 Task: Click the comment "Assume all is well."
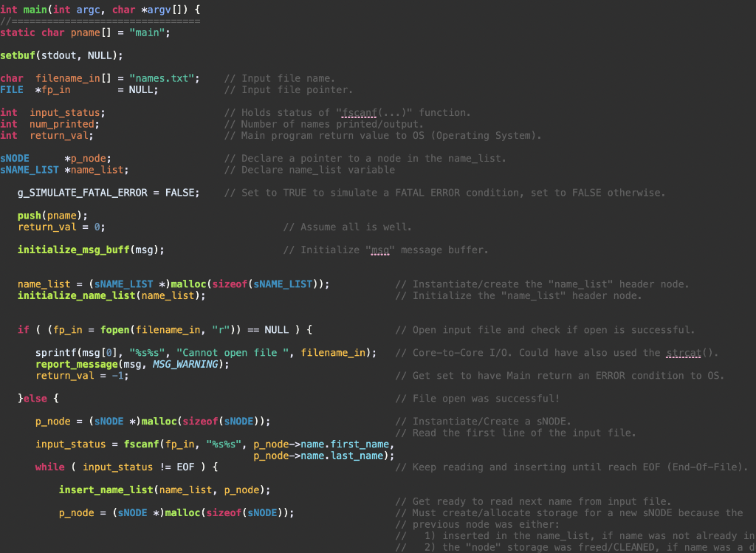(348, 227)
